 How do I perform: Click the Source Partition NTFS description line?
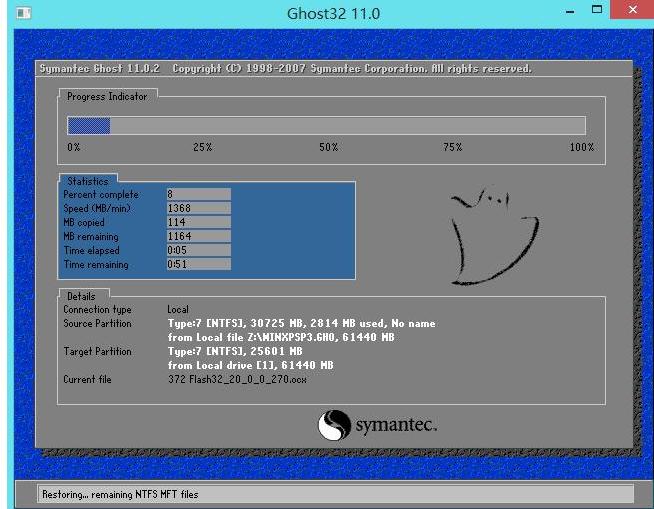point(301,324)
